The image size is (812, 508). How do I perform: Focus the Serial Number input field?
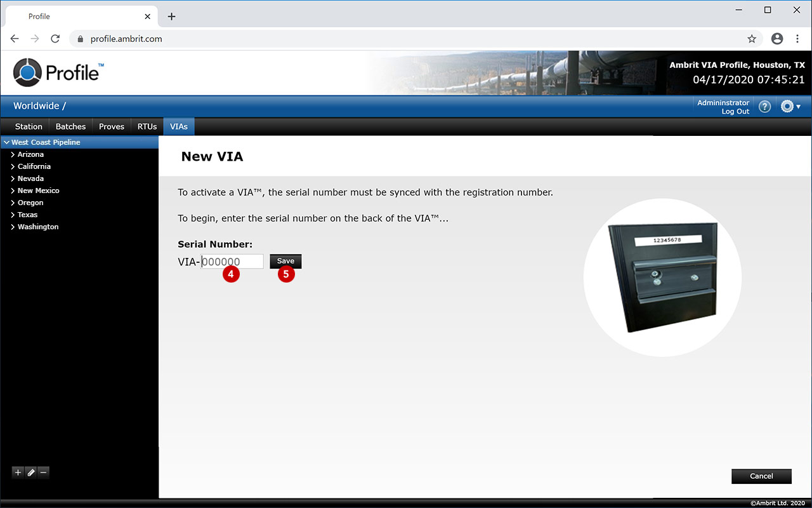232,262
